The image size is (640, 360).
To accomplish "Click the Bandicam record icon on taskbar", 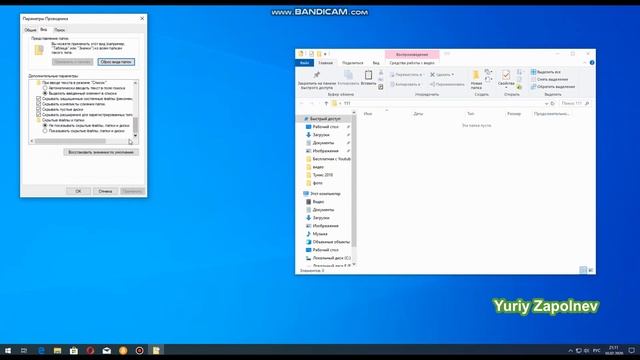I will [x=139, y=350].
